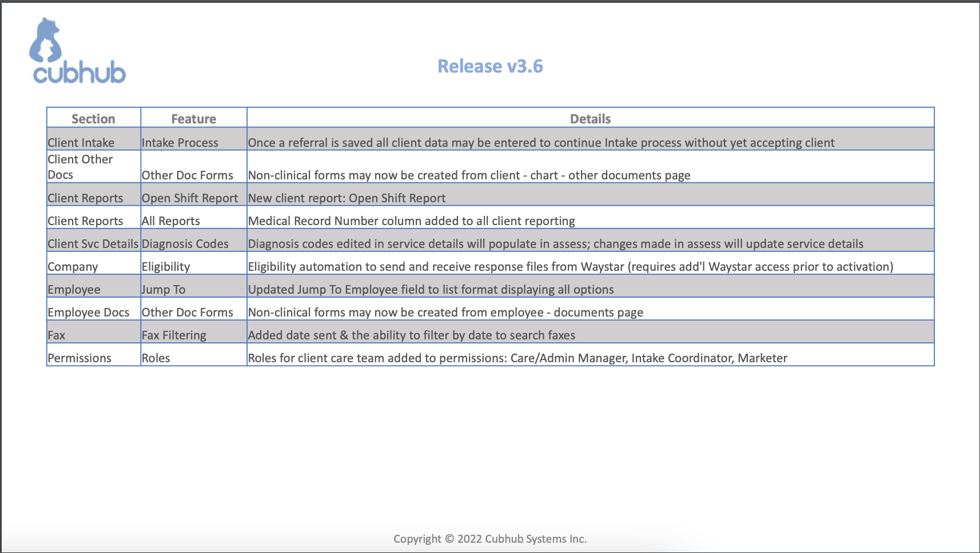Click the Cubhub bear logo
980x553 pixels.
pos(78,51)
